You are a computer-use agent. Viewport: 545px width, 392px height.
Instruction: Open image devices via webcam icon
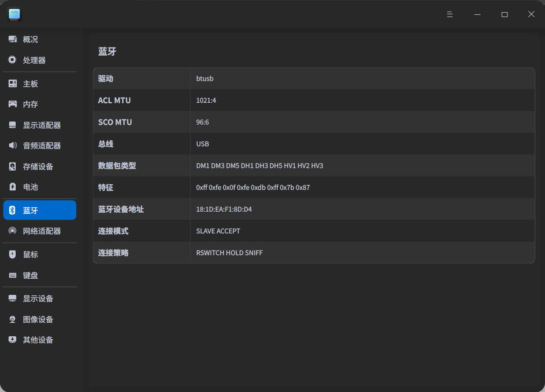point(13,319)
